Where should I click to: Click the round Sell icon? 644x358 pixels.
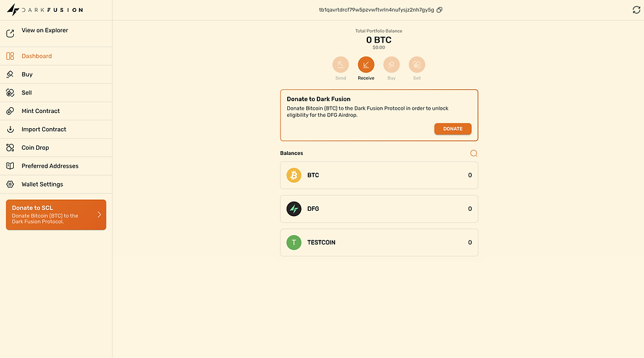click(417, 64)
